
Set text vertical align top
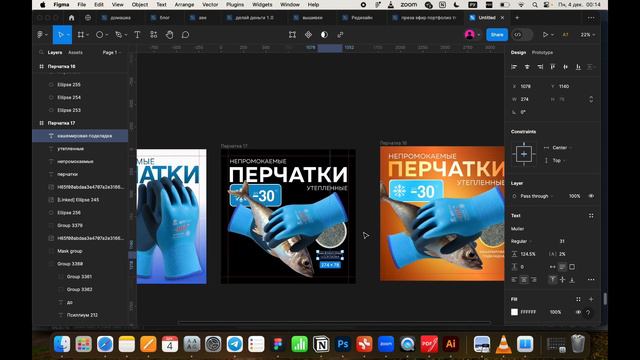pyautogui.click(x=553, y=280)
